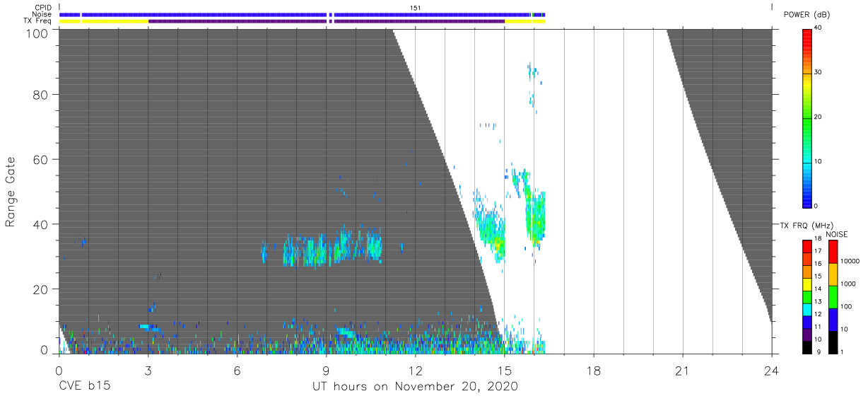Click the 1 label in NOISE legend
Screen dimensions: 868x401
(x=843, y=351)
